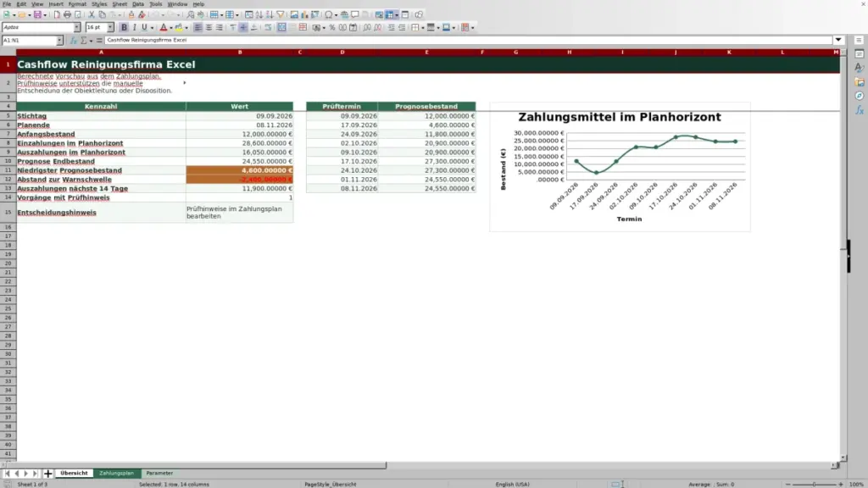Open the font size dropdown
The height and width of the screenshot is (488, 868).
[110, 28]
